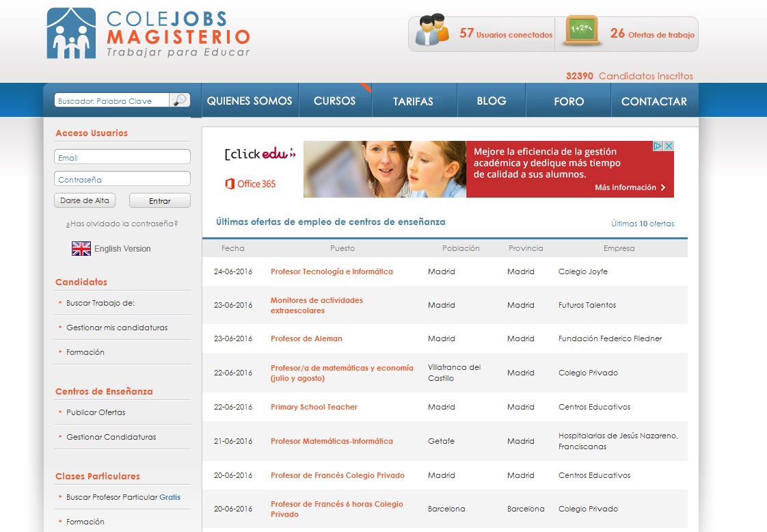This screenshot has width=767, height=532.
Task: Click the forgotten password link
Action: click(122, 224)
